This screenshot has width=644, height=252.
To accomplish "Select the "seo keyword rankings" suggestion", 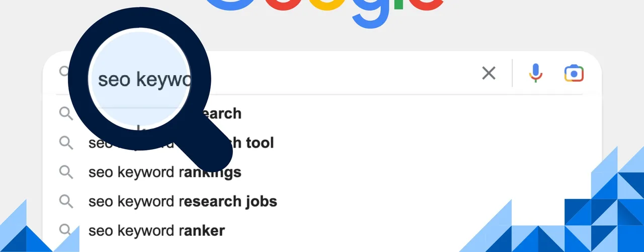I will coord(165,172).
